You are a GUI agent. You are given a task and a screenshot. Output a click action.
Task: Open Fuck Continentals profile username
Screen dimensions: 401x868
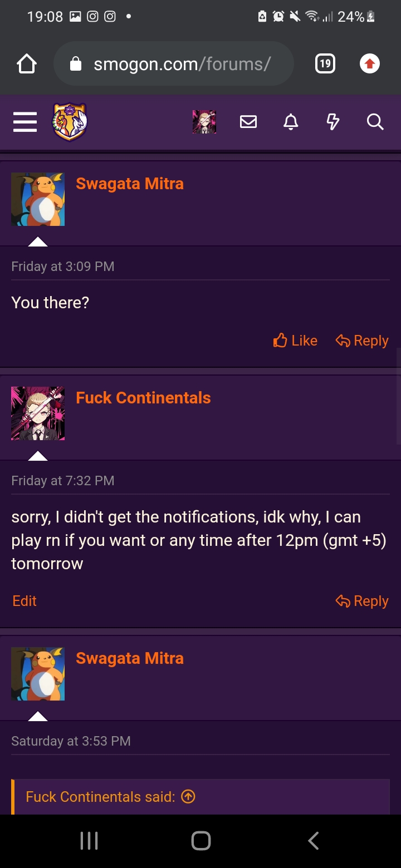tap(143, 398)
